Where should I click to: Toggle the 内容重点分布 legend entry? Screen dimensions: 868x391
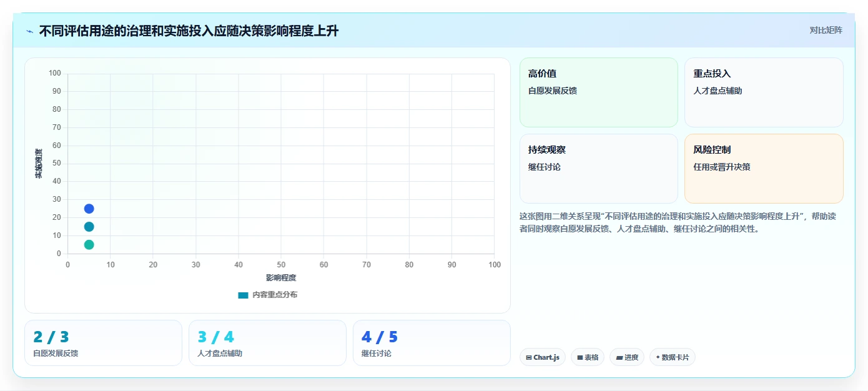(268, 295)
